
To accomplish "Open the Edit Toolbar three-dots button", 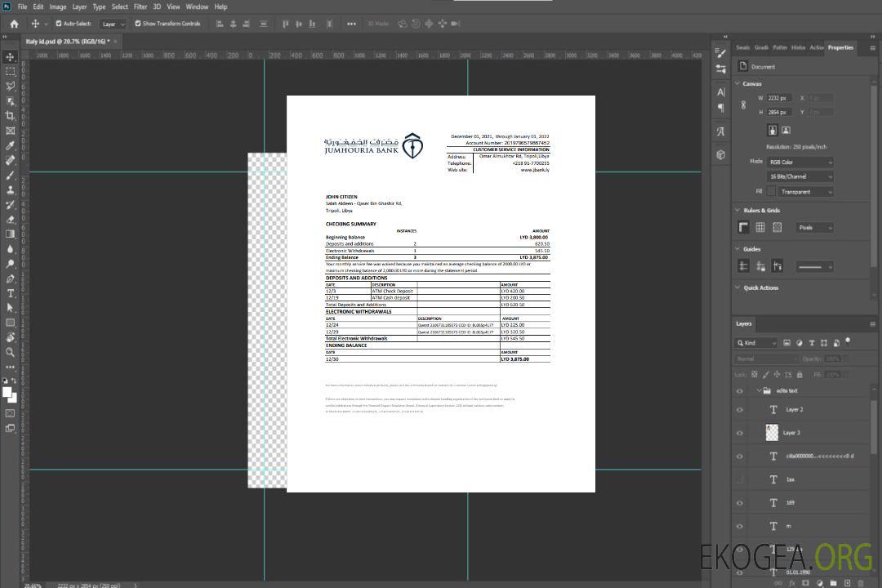I will point(10,367).
